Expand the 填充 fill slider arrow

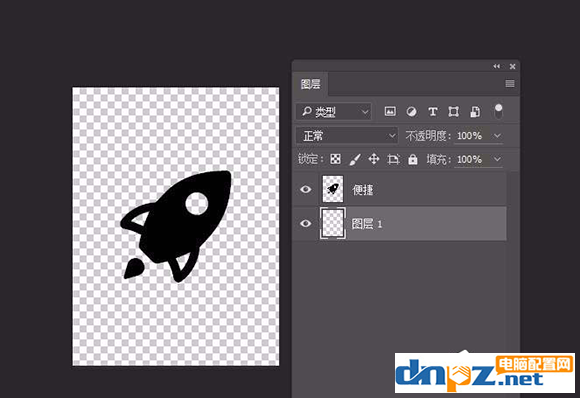tap(498, 159)
